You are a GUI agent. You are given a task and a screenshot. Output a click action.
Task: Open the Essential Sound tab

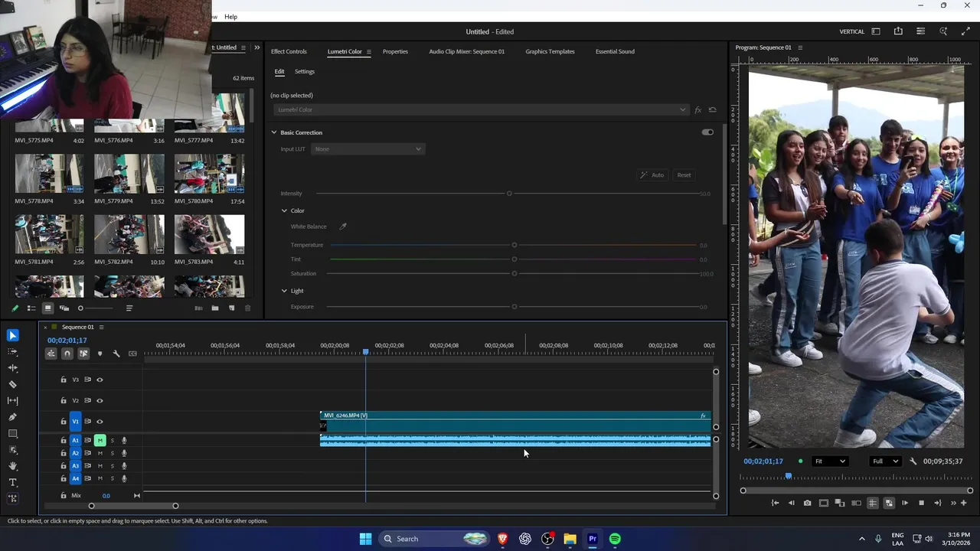[615, 51]
